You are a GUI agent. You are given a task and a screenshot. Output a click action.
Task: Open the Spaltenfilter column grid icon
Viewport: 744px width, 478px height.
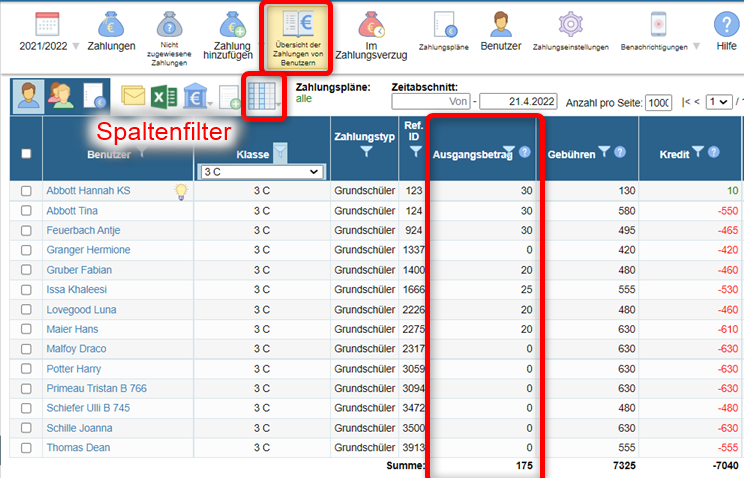point(264,96)
